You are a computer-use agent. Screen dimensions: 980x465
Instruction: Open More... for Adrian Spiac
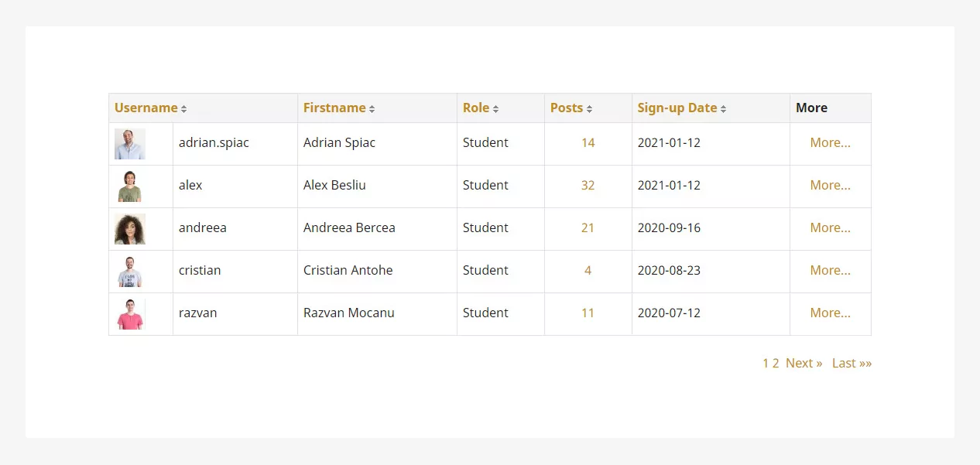pos(830,142)
